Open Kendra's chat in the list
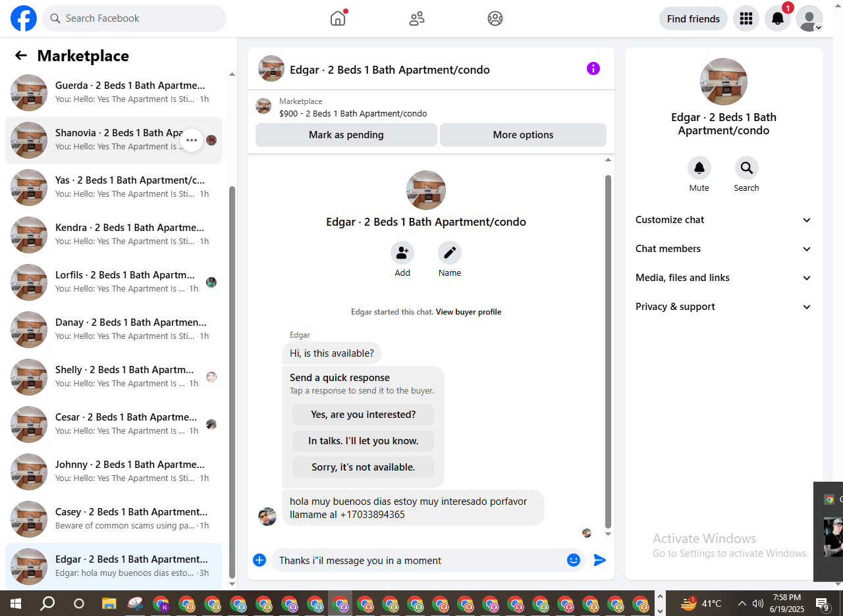This screenshot has height=616, width=843. pyautogui.click(x=113, y=235)
